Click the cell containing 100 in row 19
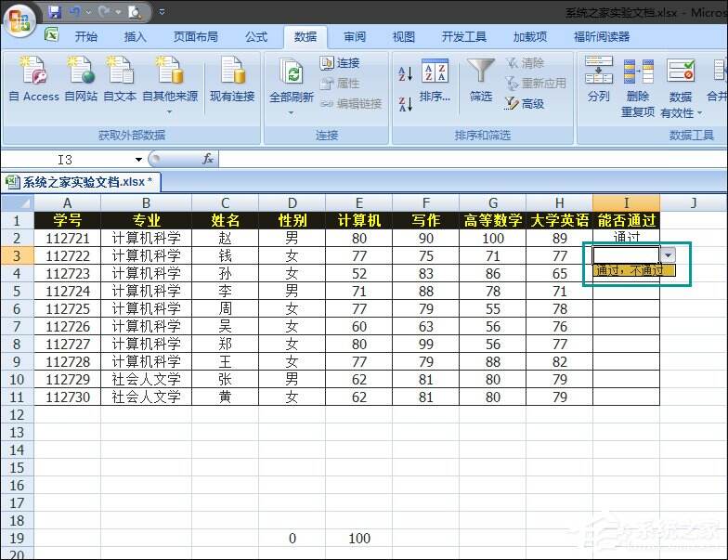728x560 pixels. (x=358, y=539)
